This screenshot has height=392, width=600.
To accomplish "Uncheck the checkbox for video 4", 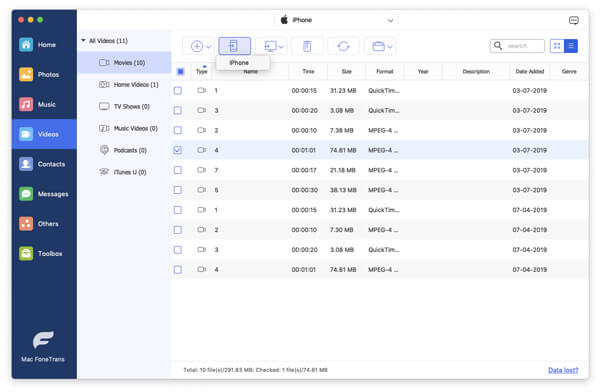I will coord(178,150).
